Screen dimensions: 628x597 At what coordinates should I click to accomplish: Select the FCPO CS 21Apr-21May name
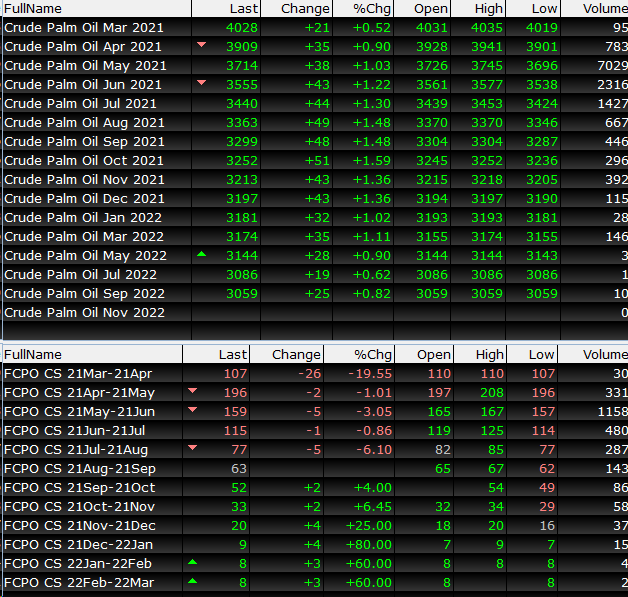point(79,393)
